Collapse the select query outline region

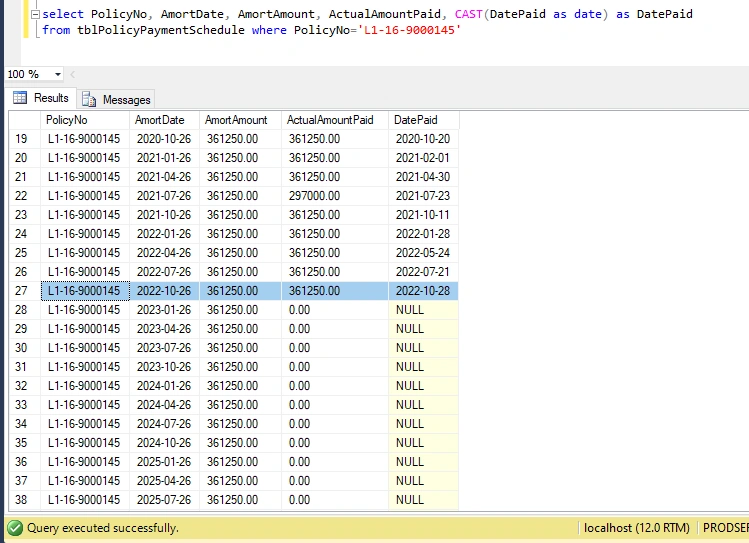tap(35, 15)
